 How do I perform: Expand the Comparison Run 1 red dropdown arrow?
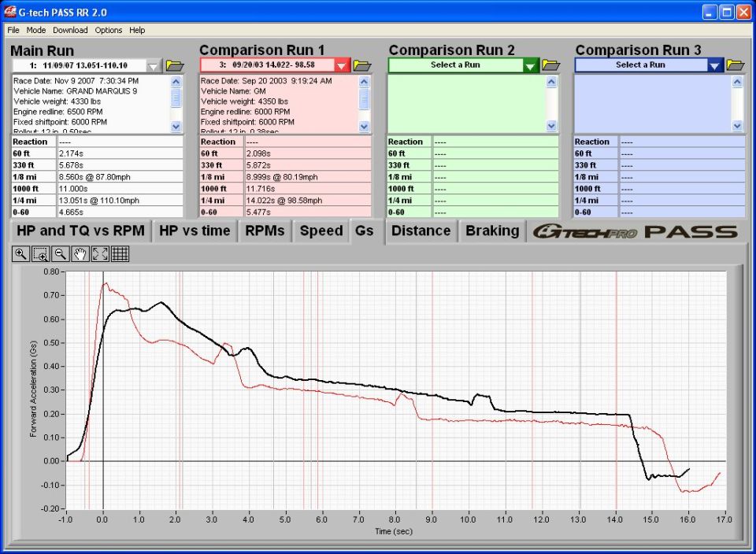coord(341,65)
